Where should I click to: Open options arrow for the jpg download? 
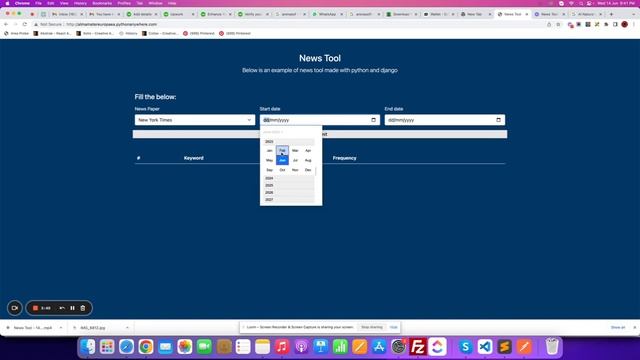[x=127, y=328]
